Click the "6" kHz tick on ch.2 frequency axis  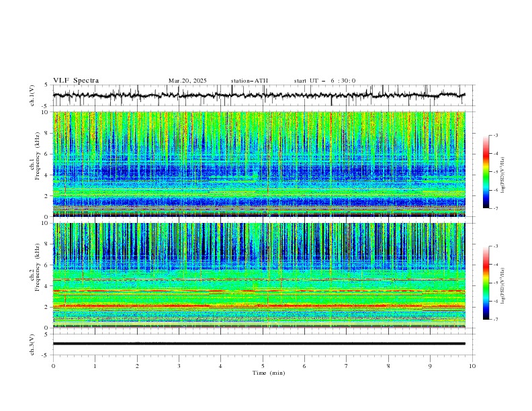pos(47,265)
